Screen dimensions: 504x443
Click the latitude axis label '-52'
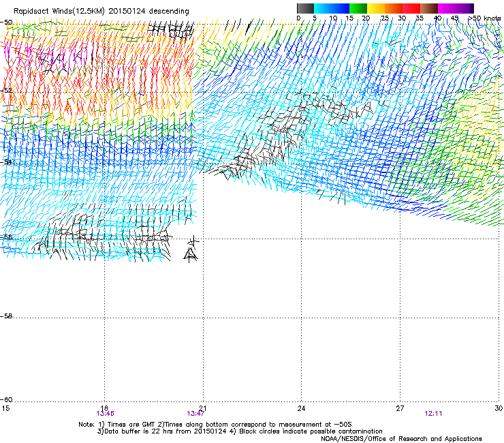(x=6, y=91)
